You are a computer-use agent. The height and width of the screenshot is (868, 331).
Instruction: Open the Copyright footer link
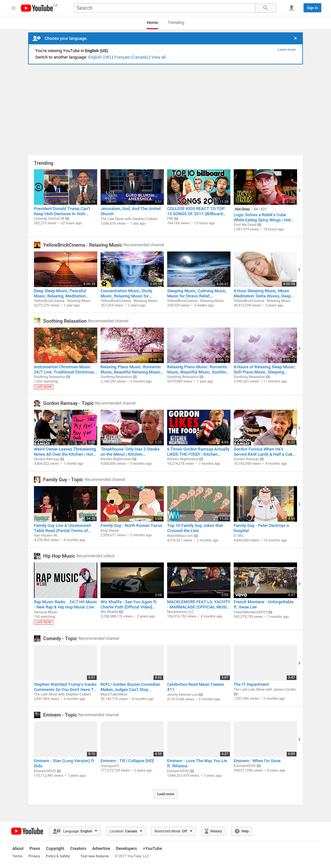click(55, 849)
